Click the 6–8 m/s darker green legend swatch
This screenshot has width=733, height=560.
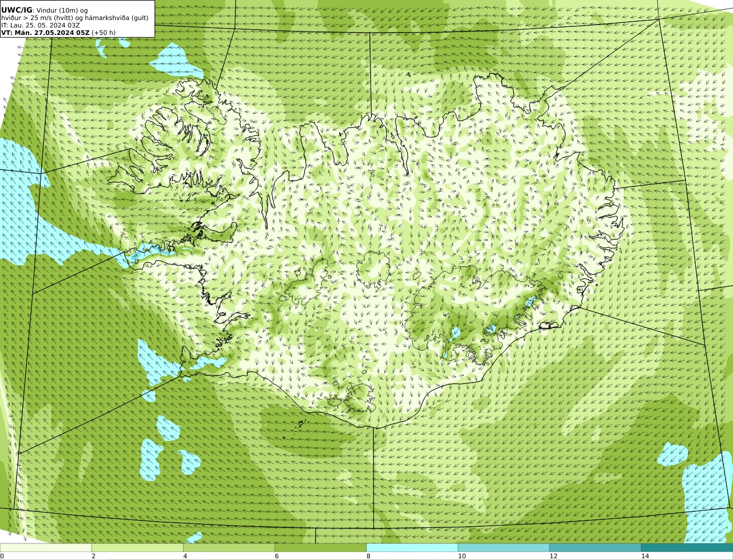coord(321,547)
